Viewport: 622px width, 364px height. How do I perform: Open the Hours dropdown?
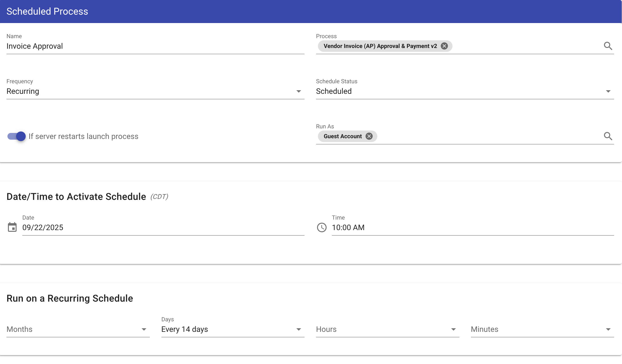(453, 329)
